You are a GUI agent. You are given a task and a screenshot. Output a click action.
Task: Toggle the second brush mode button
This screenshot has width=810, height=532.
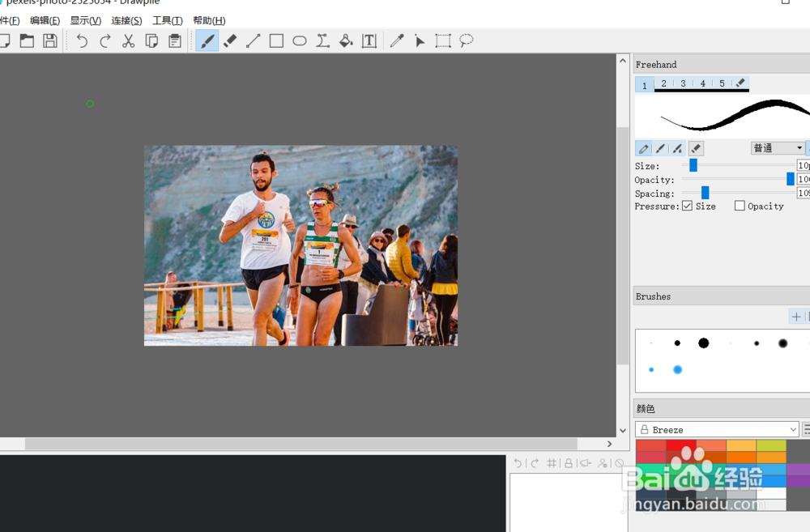click(660, 149)
